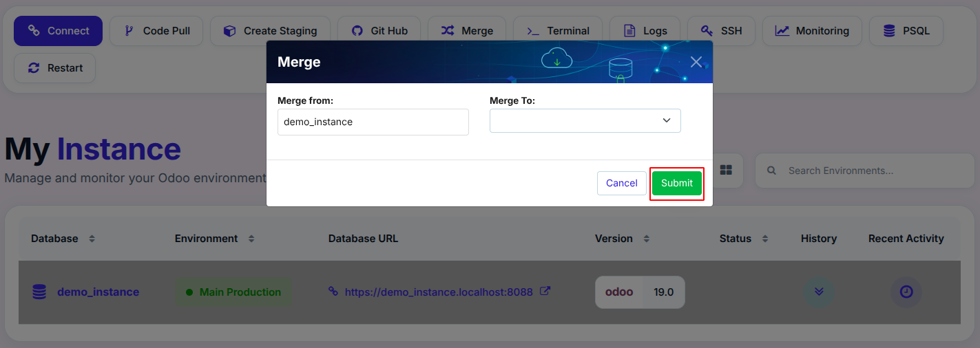The height and width of the screenshot is (348, 980).
Task: Click Create Staging button
Action: 270,31
